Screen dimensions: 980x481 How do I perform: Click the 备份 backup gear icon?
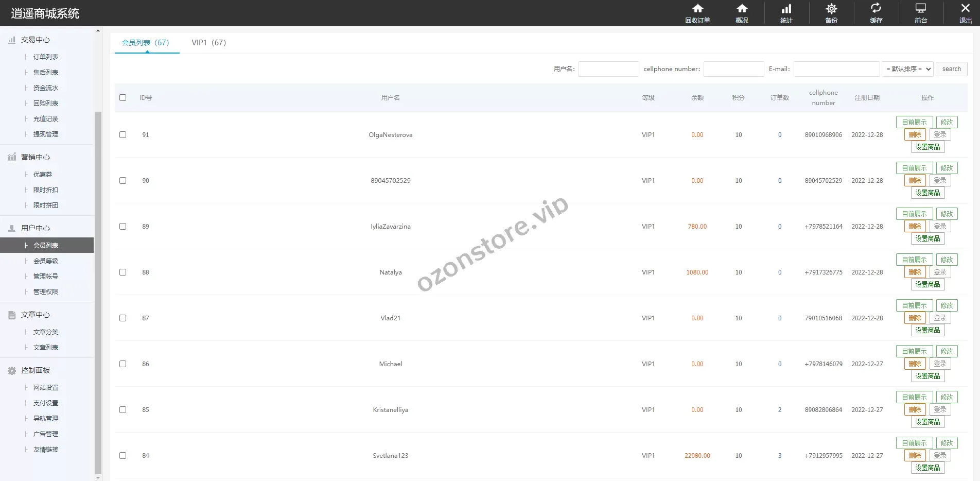[831, 9]
